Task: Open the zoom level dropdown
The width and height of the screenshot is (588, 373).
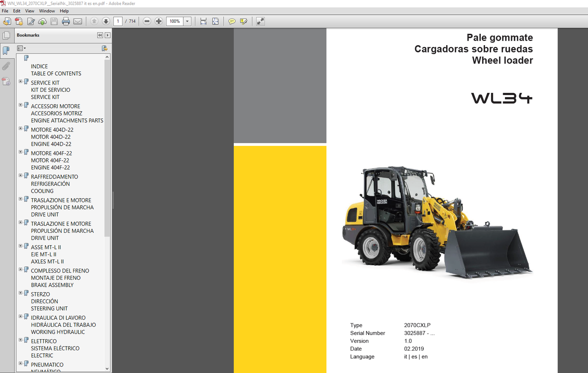Action: [187, 21]
